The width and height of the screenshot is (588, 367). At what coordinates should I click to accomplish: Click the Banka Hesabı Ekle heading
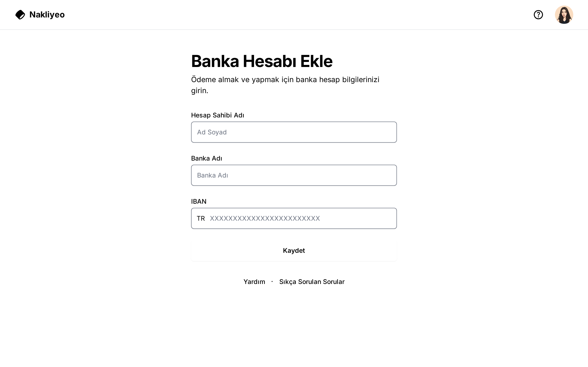[262, 61]
